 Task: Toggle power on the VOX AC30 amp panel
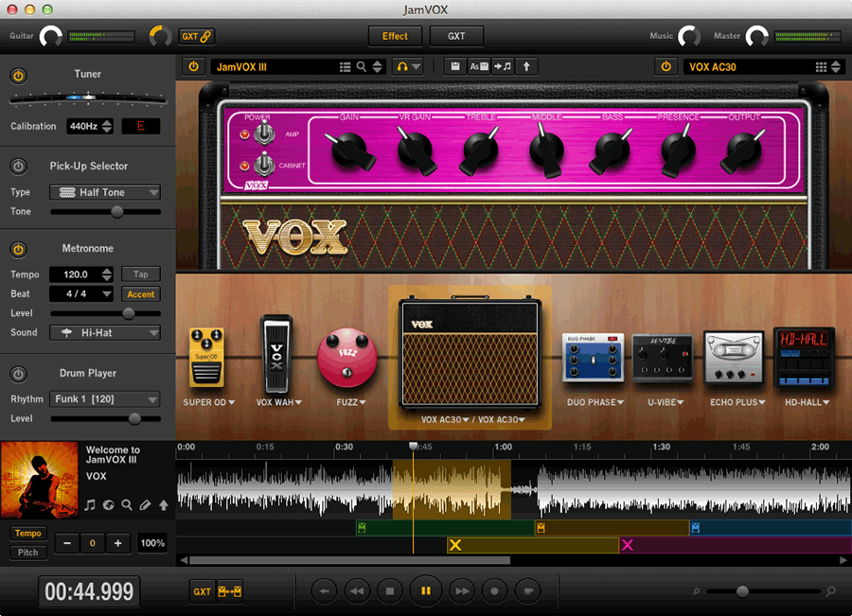[x=667, y=66]
